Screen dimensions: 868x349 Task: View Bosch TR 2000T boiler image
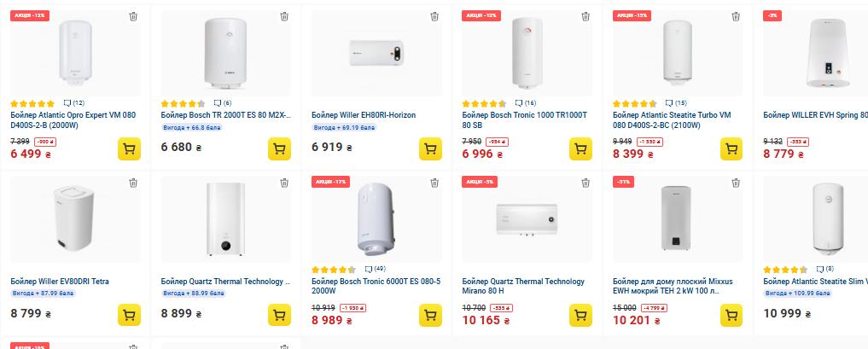[x=225, y=52]
